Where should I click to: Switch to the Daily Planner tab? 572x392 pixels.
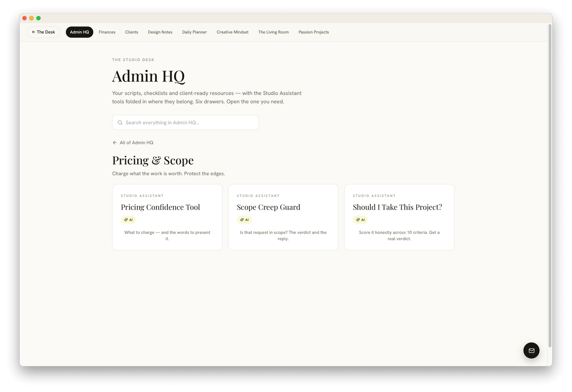[x=194, y=32]
